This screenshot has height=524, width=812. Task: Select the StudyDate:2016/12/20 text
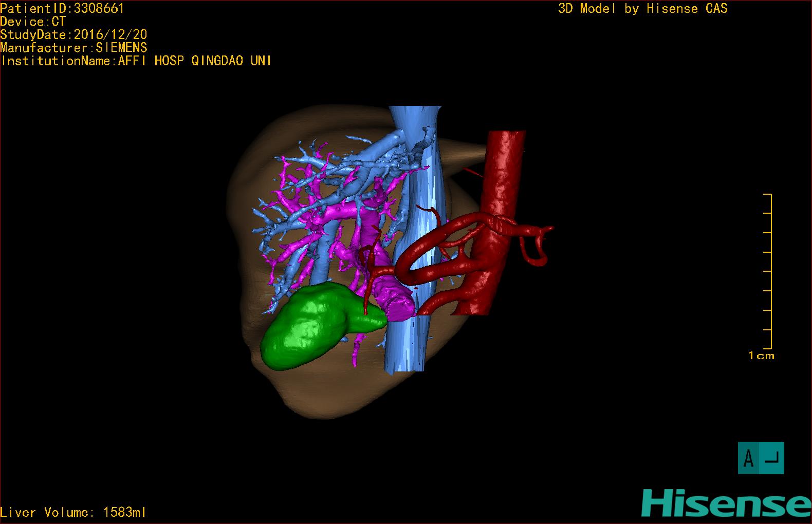pyautogui.click(x=73, y=34)
